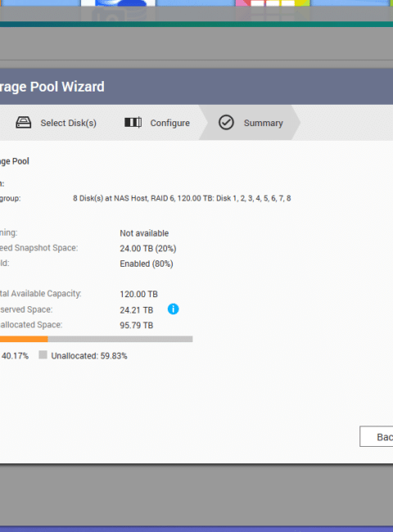
Task: Click the orange allocated portion of the capacity bar
Action: click(x=24, y=339)
